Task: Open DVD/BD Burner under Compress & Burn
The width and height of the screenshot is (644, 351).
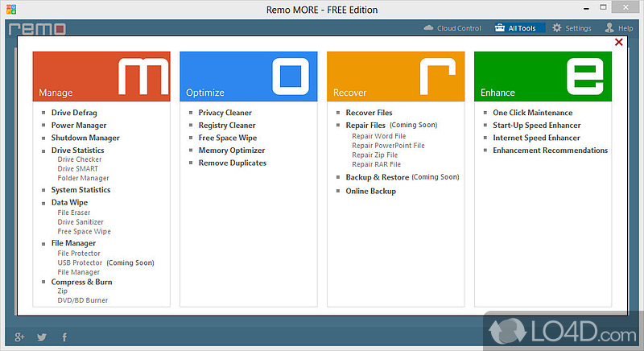Action: [x=82, y=300]
